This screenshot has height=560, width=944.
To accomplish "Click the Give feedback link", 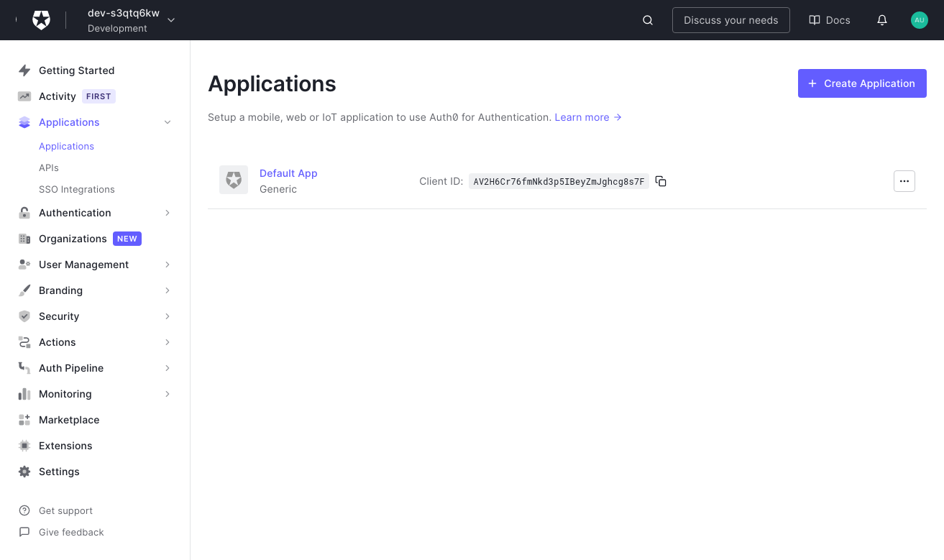I will click(x=71, y=532).
